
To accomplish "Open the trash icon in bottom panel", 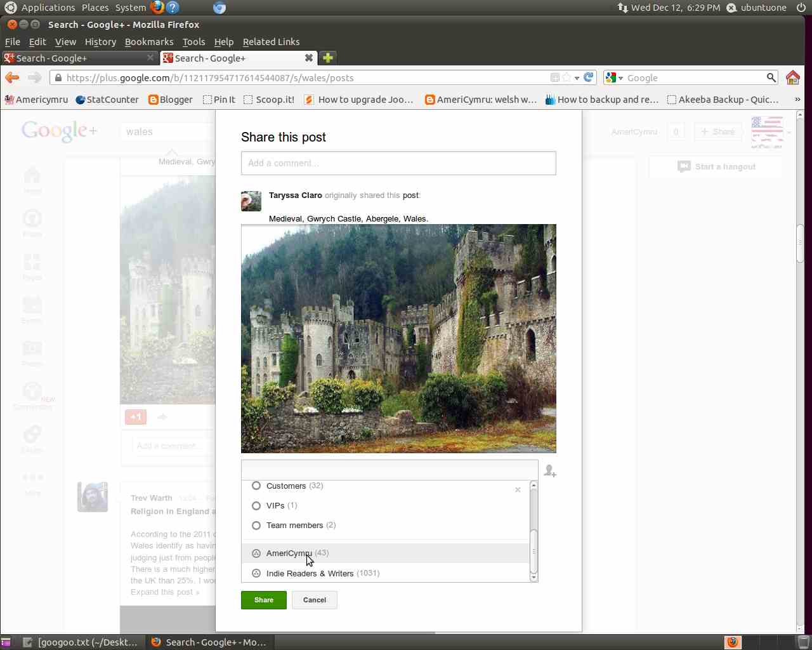I will (x=803, y=642).
